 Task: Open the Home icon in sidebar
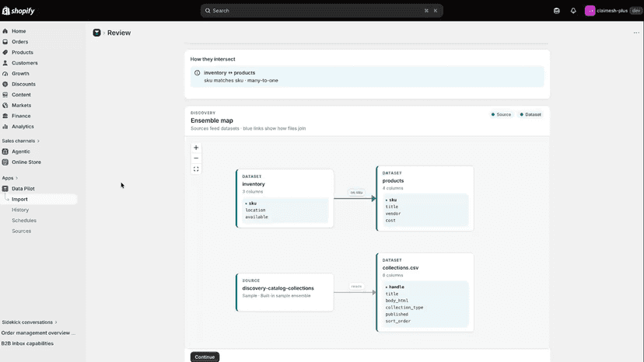coord(5,31)
